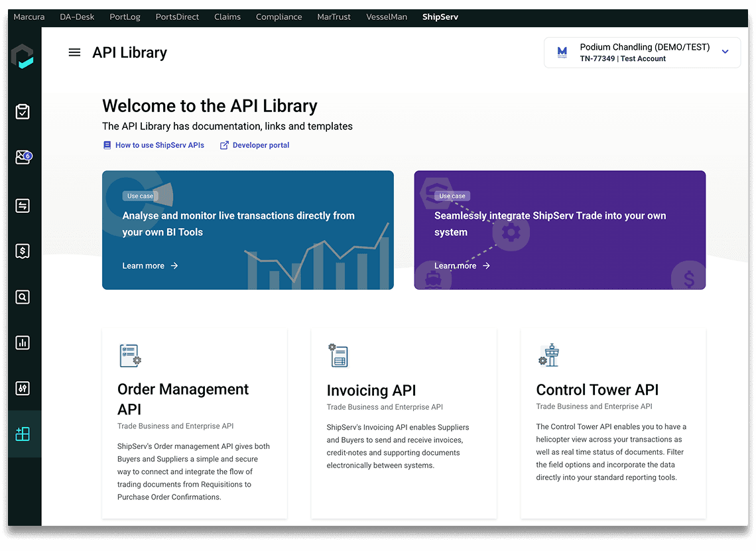Click Learn more on ShipServ Trade card
The height and width of the screenshot is (551, 756).
(x=455, y=266)
